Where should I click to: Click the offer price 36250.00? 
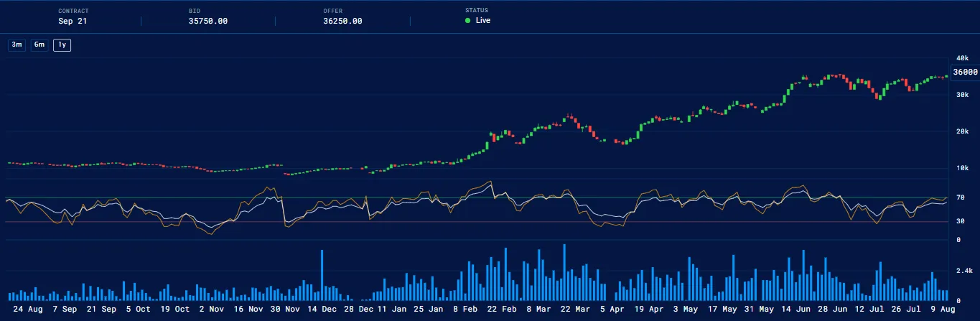[342, 21]
